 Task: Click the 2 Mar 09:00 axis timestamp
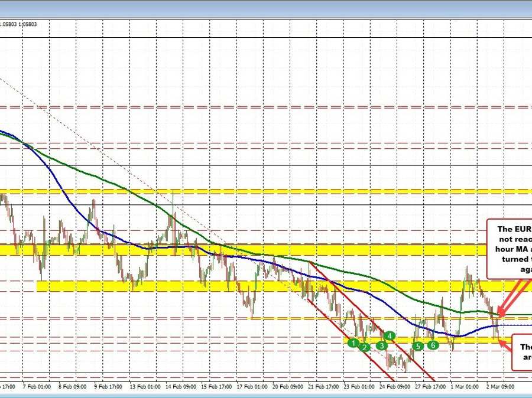pyautogui.click(x=499, y=387)
